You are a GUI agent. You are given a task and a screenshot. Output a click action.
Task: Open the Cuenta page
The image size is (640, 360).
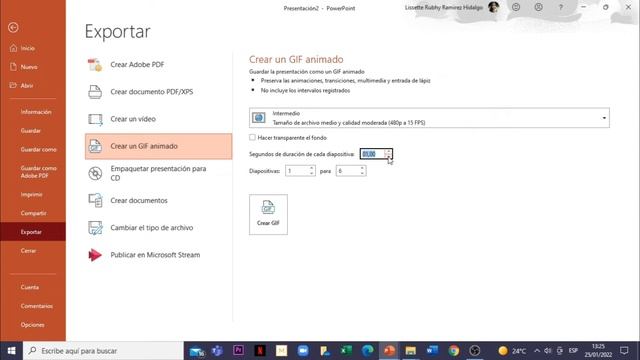tap(30, 287)
